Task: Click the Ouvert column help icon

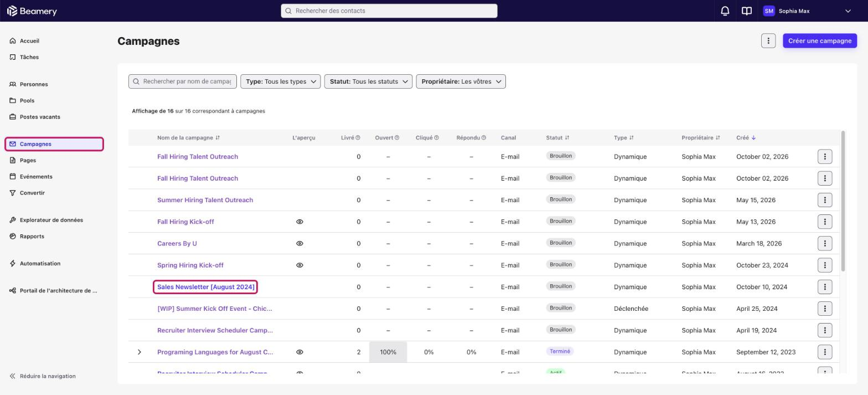Action: click(396, 138)
